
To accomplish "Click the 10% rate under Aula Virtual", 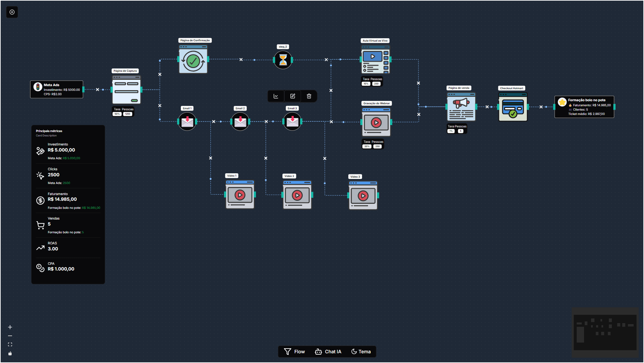I will [366, 84].
